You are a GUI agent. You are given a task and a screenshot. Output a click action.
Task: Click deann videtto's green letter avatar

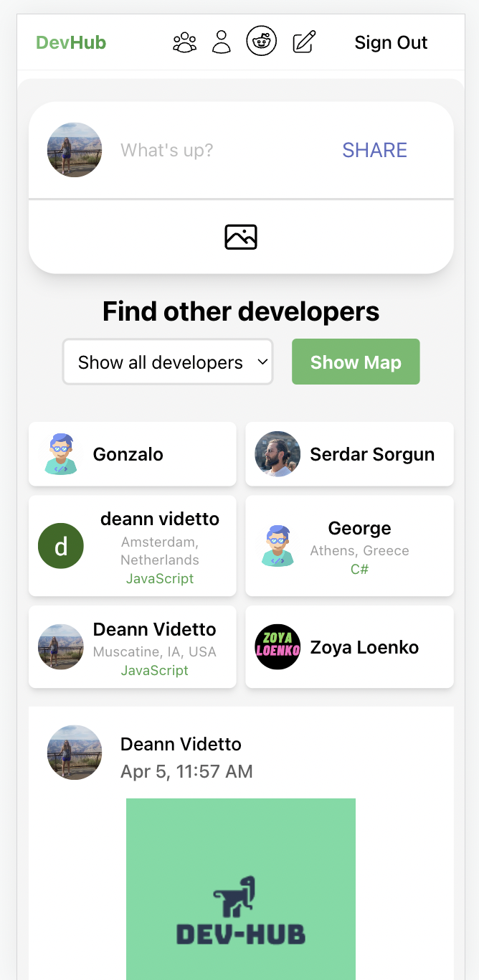[61, 545]
